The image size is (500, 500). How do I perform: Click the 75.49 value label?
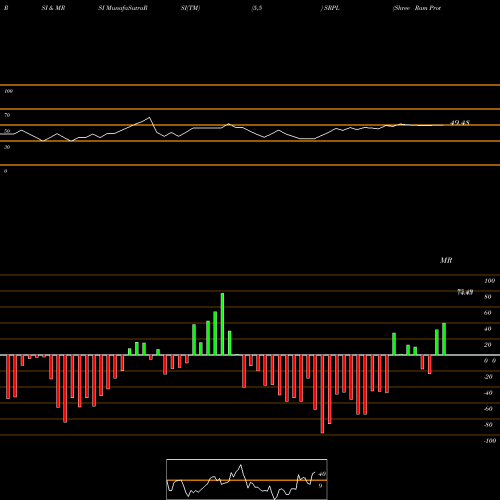click(465, 292)
